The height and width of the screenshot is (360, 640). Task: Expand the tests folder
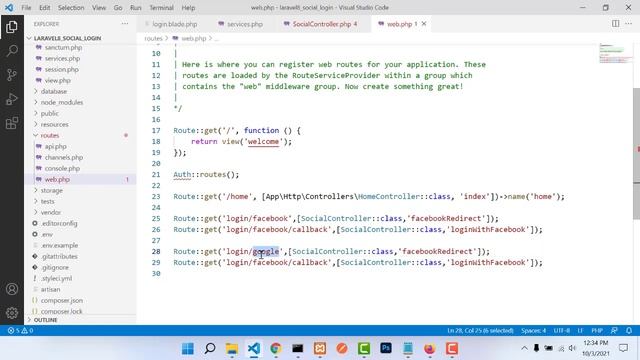47,202
